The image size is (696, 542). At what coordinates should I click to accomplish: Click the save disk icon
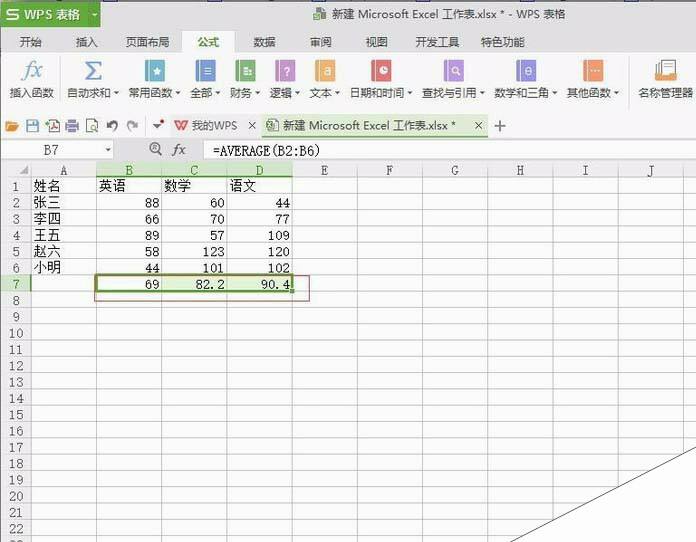click(x=32, y=126)
